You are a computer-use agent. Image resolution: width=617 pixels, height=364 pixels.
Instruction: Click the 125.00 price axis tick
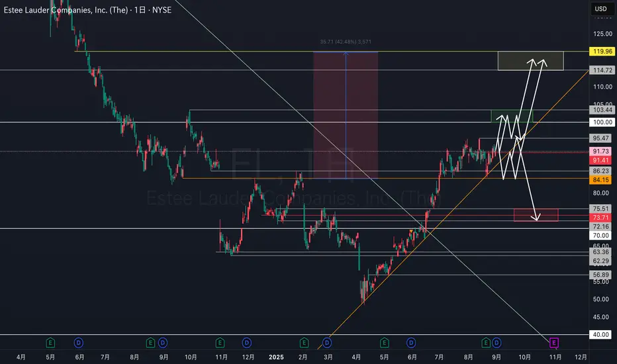coord(602,34)
